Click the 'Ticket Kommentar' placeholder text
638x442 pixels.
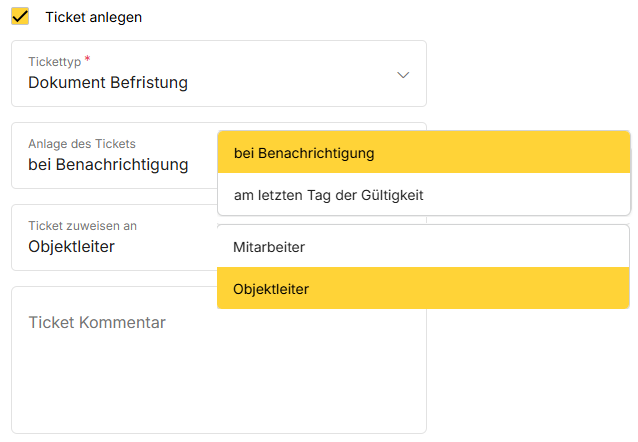pyautogui.click(x=97, y=322)
